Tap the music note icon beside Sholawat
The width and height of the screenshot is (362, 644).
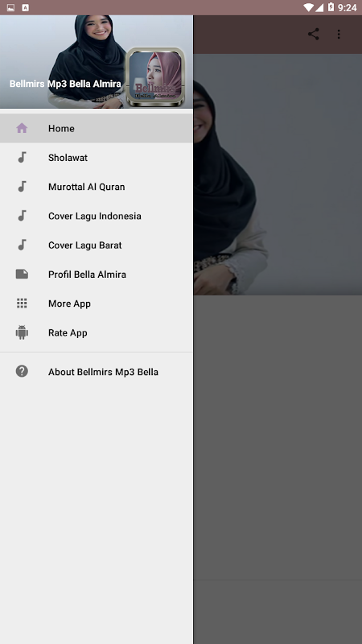click(x=22, y=157)
